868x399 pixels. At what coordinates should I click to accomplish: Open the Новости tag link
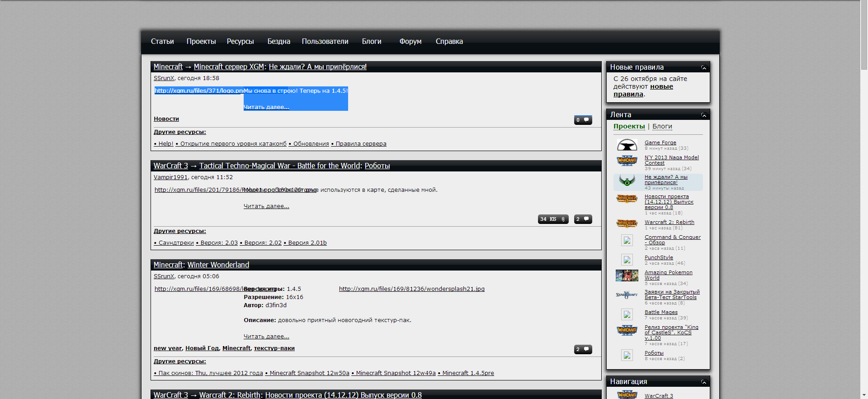(x=166, y=119)
